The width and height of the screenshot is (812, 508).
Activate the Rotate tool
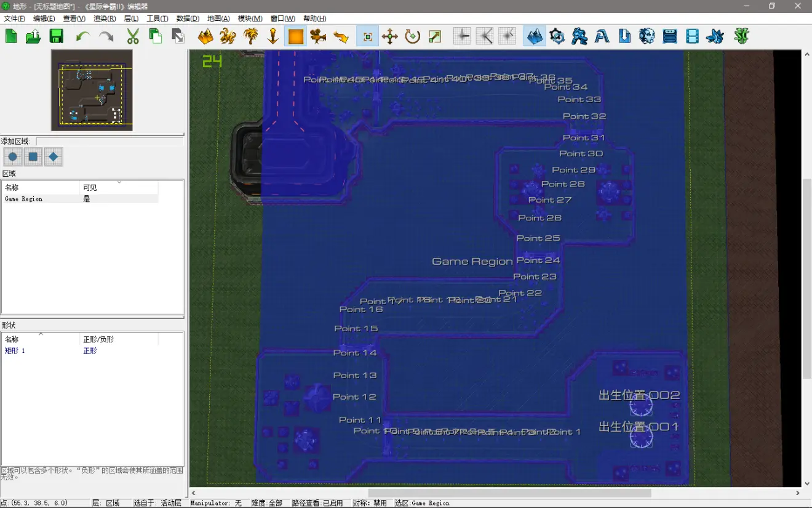(413, 36)
